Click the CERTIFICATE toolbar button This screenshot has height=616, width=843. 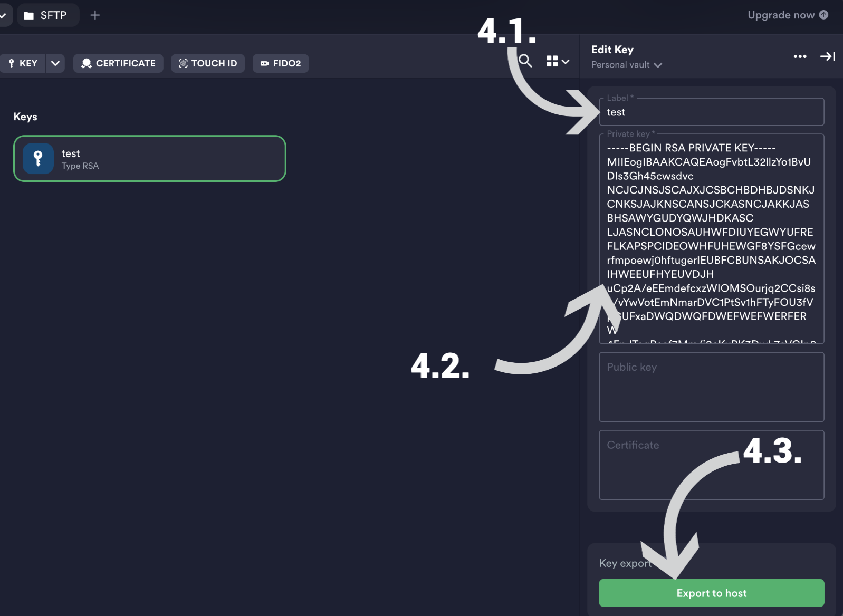pos(118,63)
